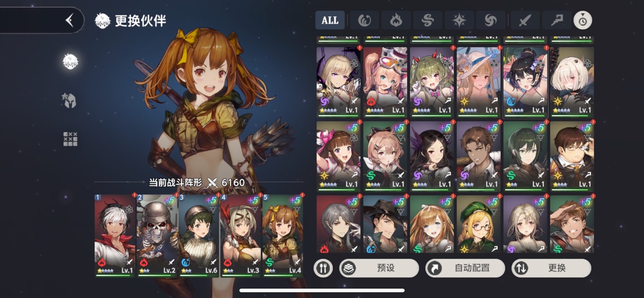Click the 自动配置 auto-configure button

465,268
